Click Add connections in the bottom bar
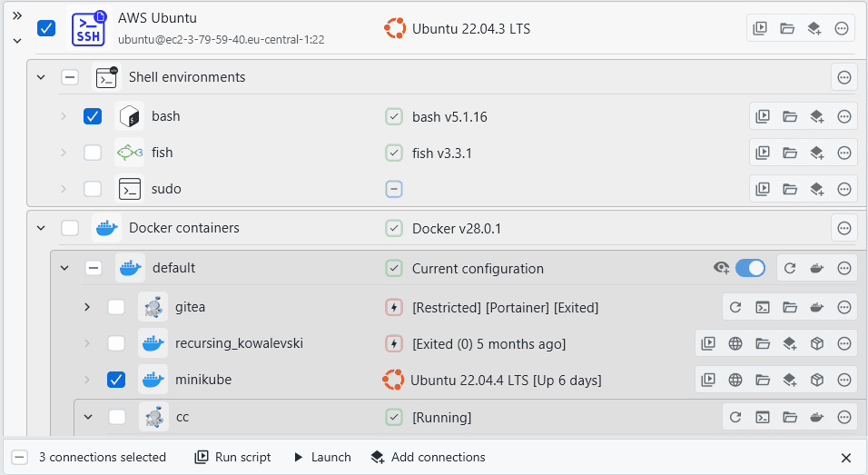868x475 pixels. click(428, 457)
